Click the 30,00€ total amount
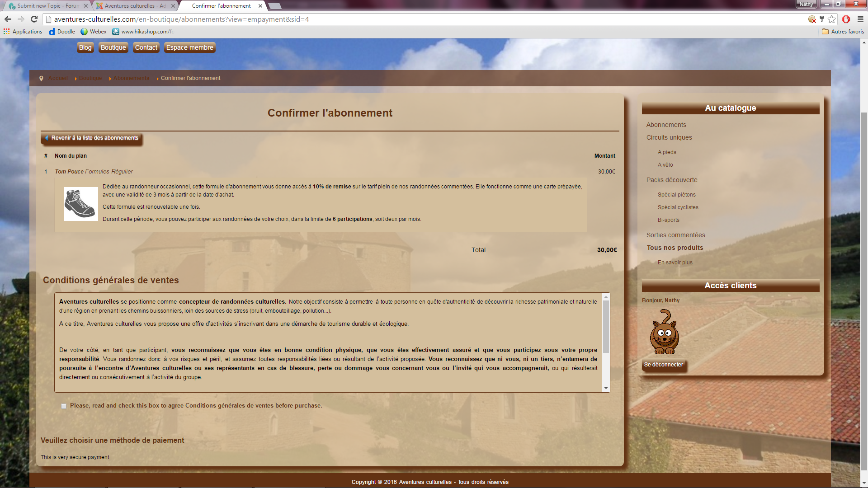868x488 pixels. 607,250
